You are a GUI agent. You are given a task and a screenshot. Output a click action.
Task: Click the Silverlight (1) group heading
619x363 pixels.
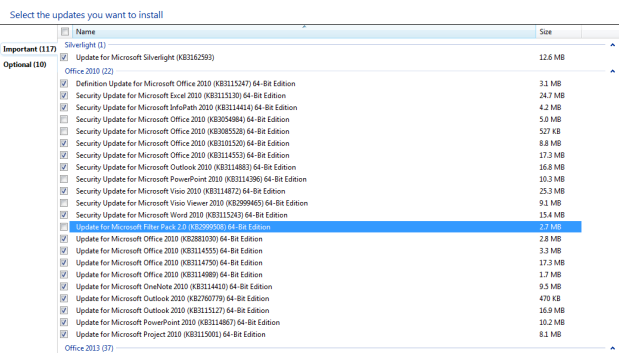pos(85,45)
